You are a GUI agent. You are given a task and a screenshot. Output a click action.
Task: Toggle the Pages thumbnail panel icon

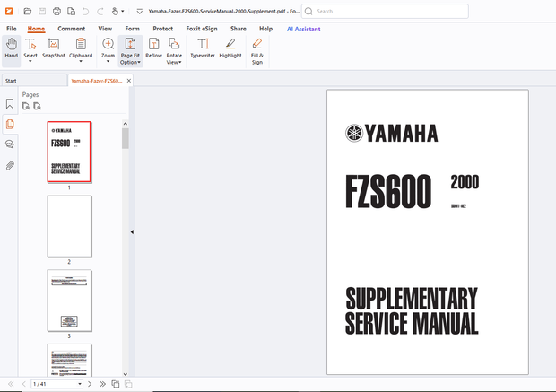(x=10, y=124)
